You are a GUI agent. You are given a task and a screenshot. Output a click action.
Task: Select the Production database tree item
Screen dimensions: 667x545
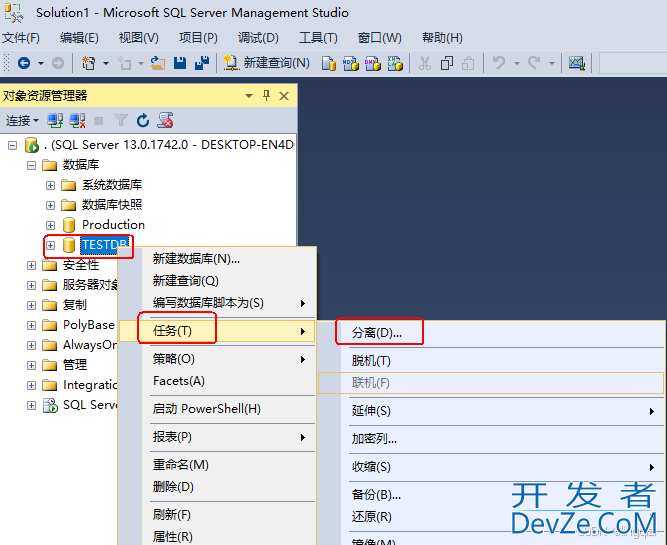(x=113, y=225)
